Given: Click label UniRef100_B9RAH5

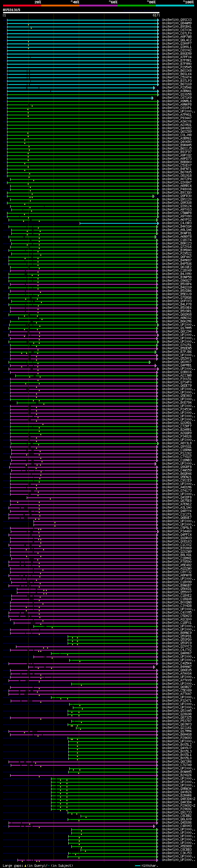Looking at the screenshot, I should point(177,145).
